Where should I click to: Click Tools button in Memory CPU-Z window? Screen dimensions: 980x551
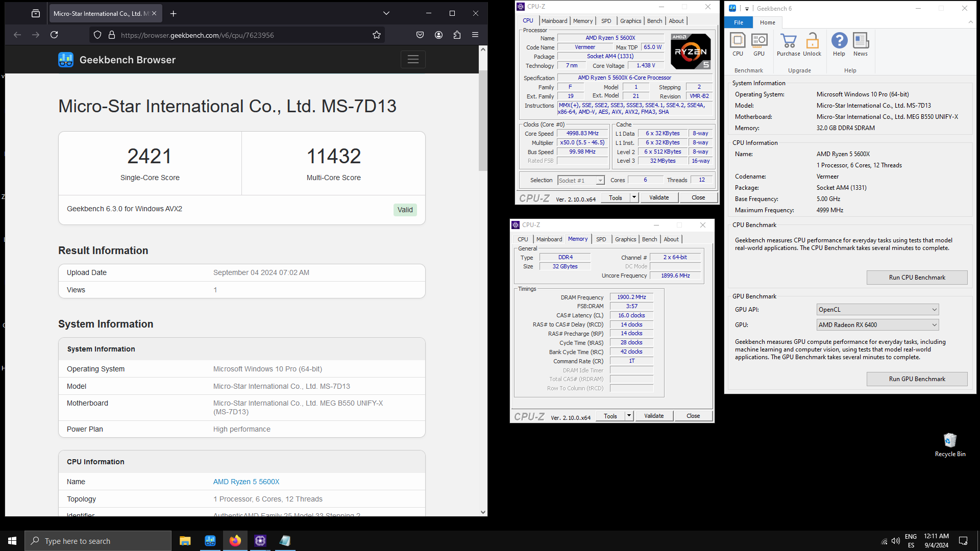coord(610,416)
